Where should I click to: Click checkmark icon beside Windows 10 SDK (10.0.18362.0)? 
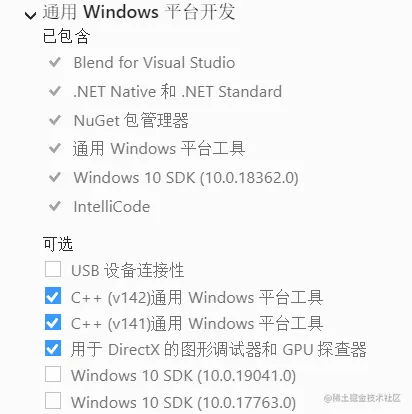(x=55, y=177)
